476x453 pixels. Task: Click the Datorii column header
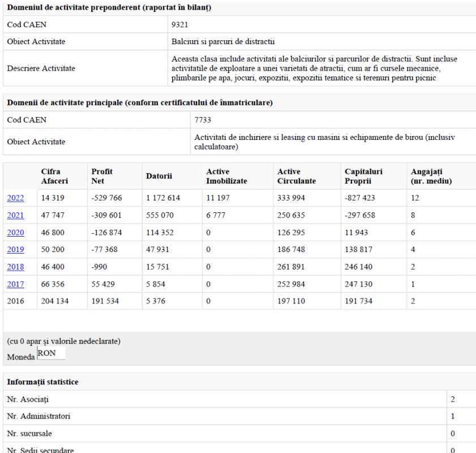click(159, 176)
